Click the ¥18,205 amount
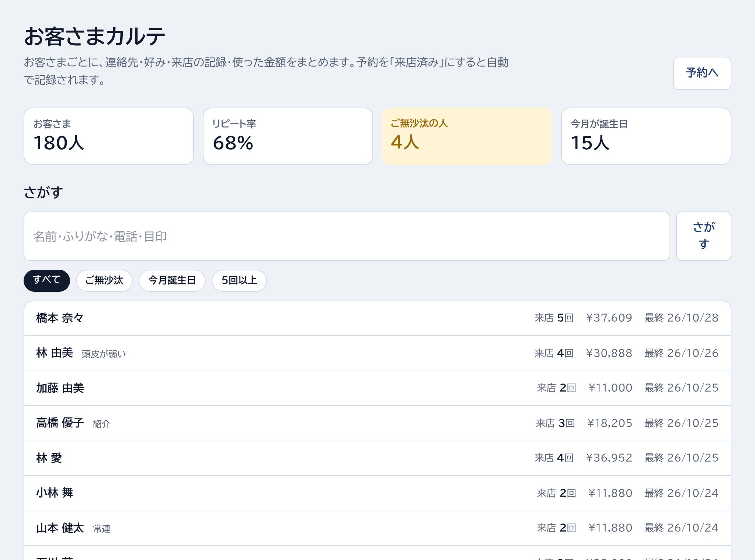Screen dimensions: 755x560 pyautogui.click(x=610, y=423)
